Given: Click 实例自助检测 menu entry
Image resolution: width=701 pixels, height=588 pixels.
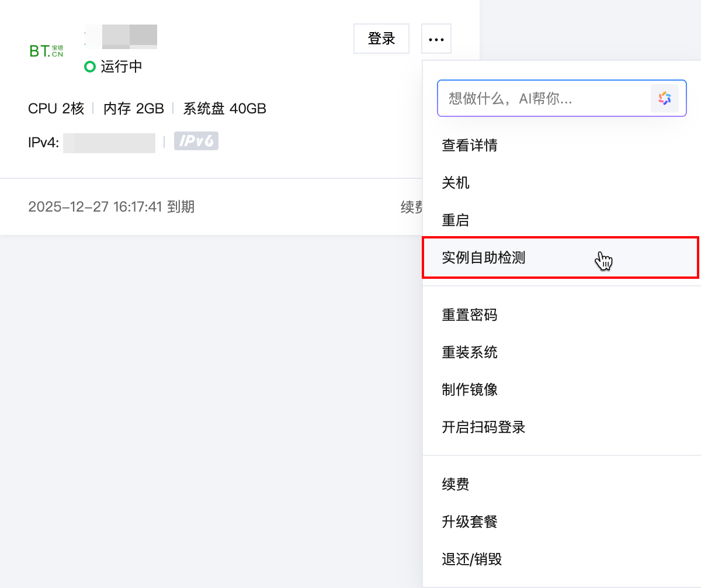Looking at the screenshot, I should point(484,257).
